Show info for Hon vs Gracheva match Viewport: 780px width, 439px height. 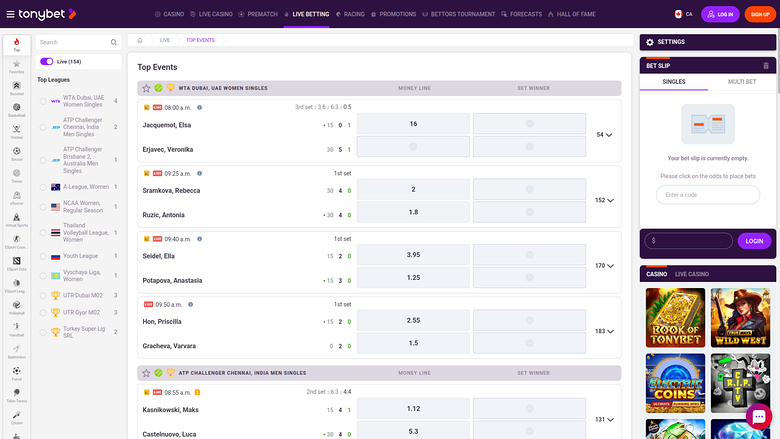click(191, 304)
